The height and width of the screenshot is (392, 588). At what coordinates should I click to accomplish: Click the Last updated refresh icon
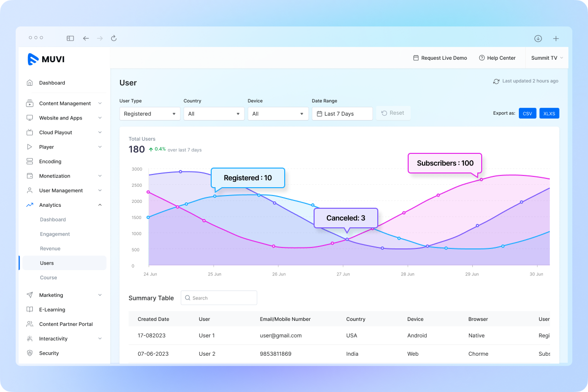pos(496,81)
